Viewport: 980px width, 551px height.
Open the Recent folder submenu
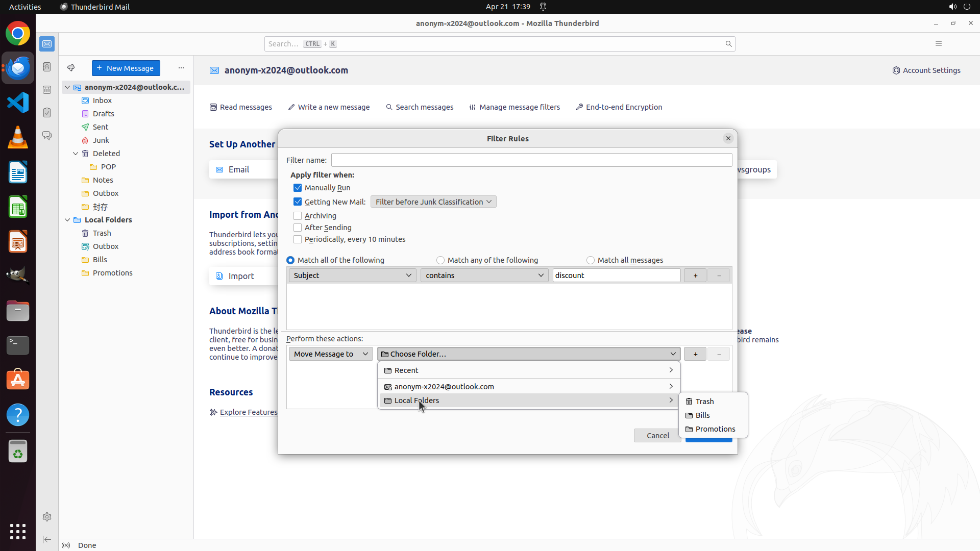[x=528, y=370]
